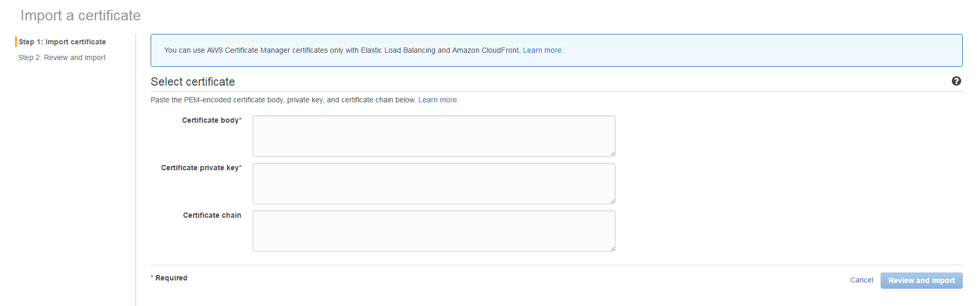Viewport: 980px width, 306px height.
Task: Click the Import a certificate page title
Action: [81, 16]
